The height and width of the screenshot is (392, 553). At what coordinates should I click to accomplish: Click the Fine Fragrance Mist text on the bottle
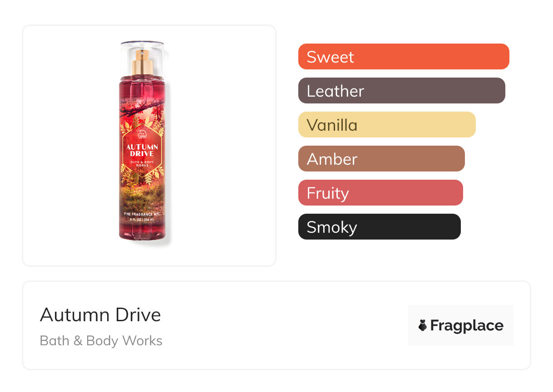[142, 213]
